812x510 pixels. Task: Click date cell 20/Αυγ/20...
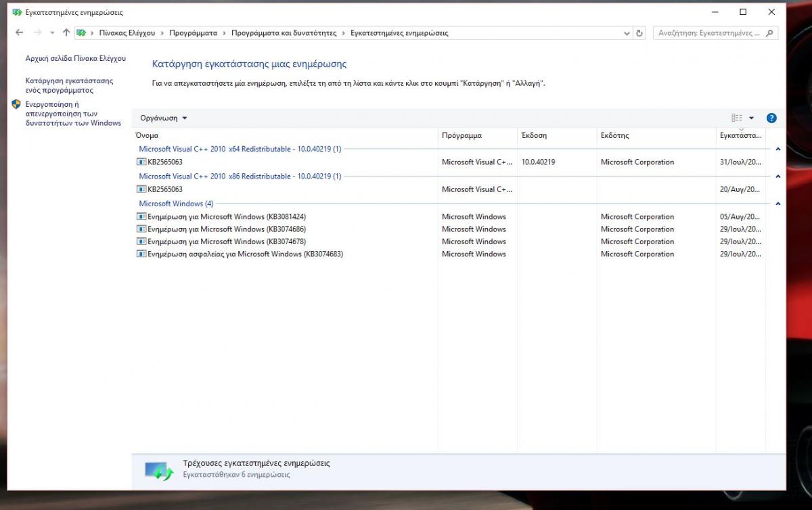[741, 189]
